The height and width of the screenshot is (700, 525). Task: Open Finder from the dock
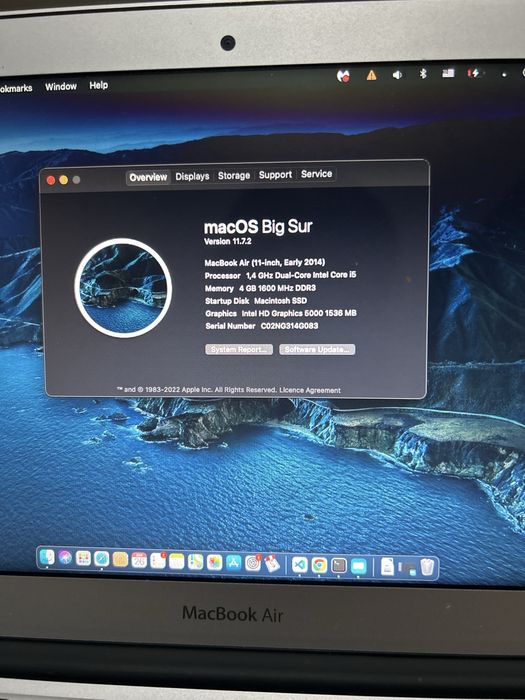[47, 557]
